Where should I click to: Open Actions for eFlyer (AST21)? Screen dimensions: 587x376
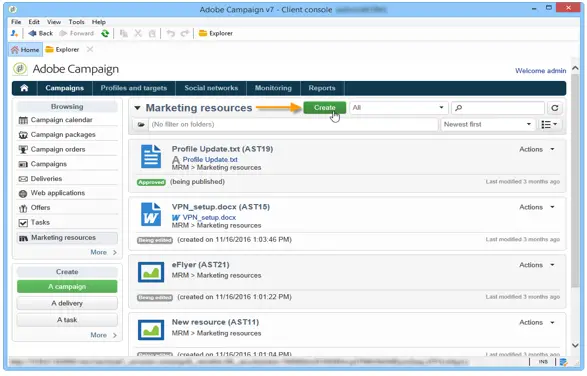point(536,265)
